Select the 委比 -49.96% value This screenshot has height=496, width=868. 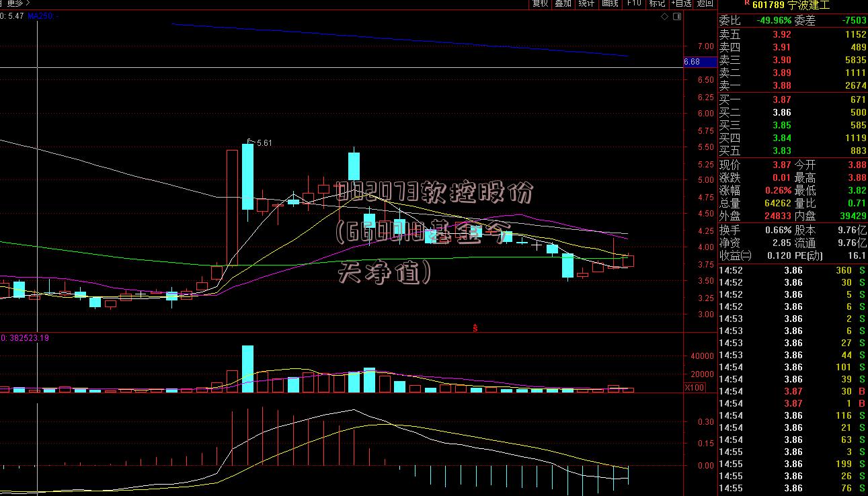(x=773, y=21)
